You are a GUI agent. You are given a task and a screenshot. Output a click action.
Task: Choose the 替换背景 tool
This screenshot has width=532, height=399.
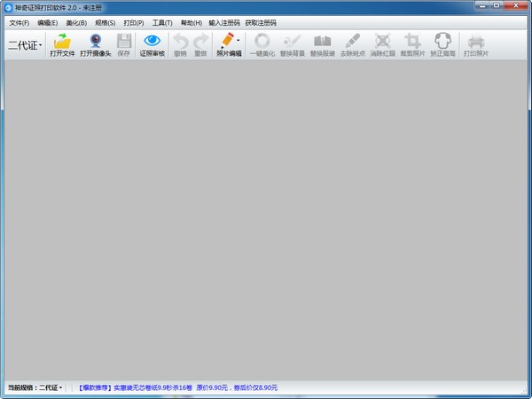(x=292, y=42)
